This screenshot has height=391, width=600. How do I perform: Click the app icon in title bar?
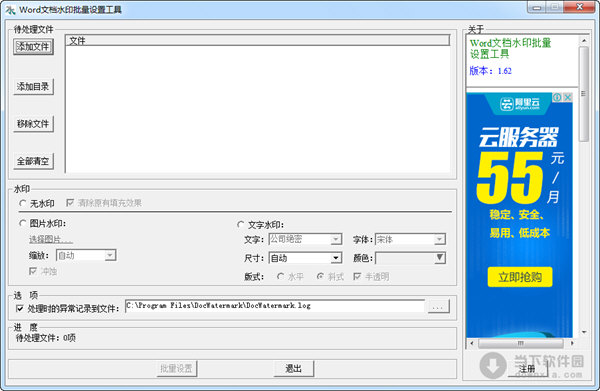[10, 10]
